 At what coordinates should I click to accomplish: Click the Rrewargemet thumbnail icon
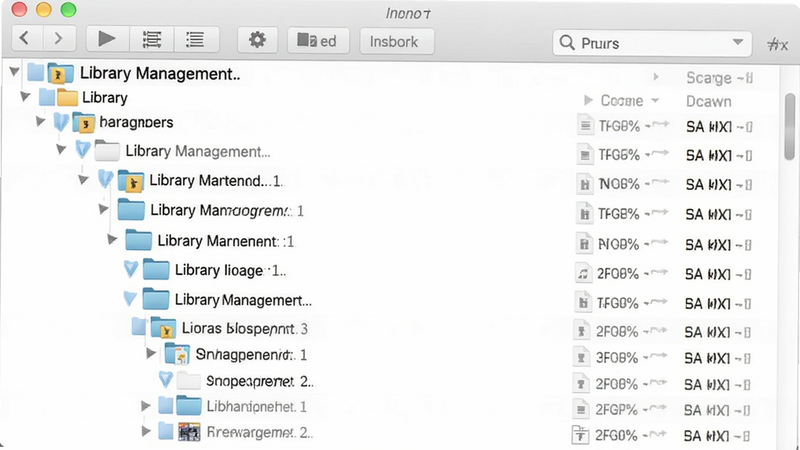189,432
